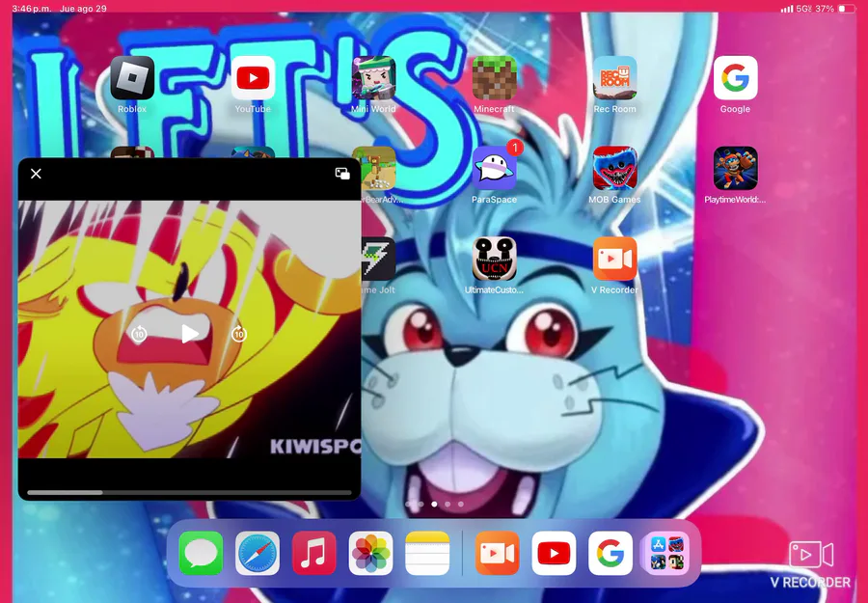
Task: Open the App Library folder in dock
Action: pos(667,553)
